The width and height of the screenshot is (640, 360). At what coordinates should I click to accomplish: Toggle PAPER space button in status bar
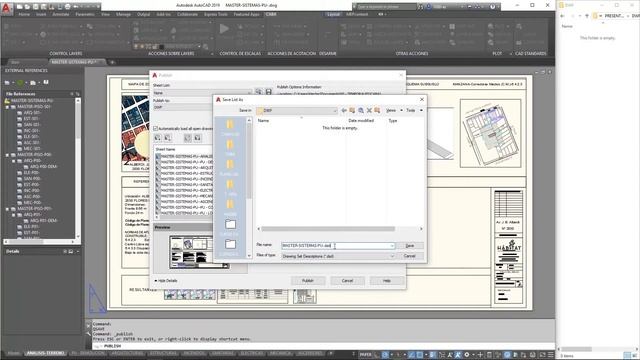(x=365, y=355)
